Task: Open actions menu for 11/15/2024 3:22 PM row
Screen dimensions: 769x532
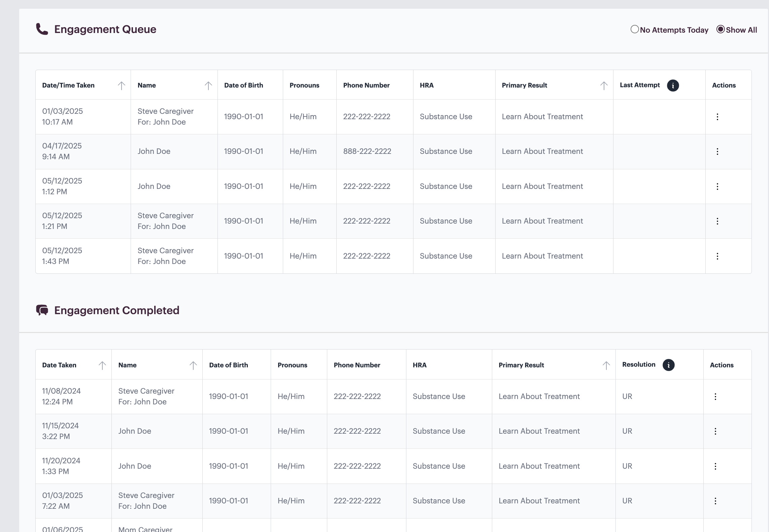Action: click(715, 431)
